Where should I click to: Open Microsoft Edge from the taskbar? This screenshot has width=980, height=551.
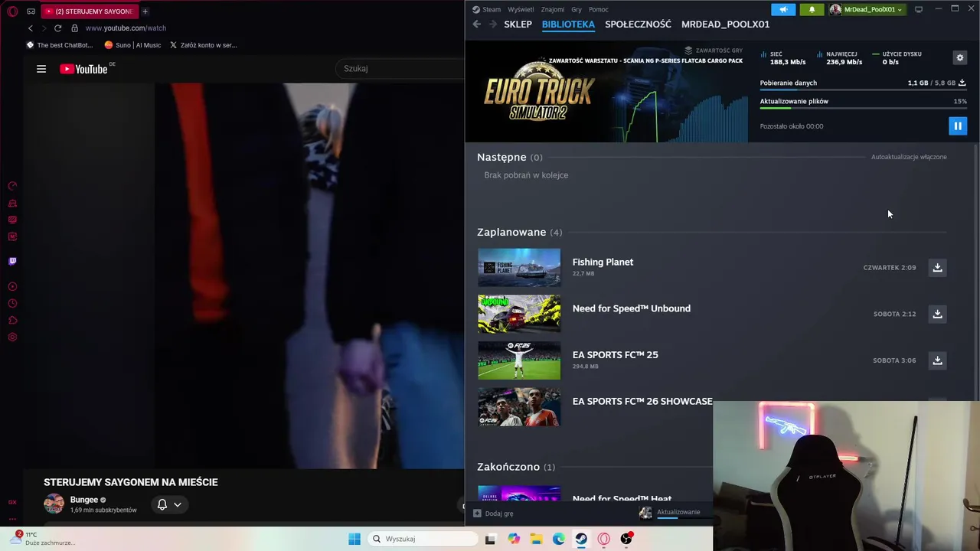point(559,540)
